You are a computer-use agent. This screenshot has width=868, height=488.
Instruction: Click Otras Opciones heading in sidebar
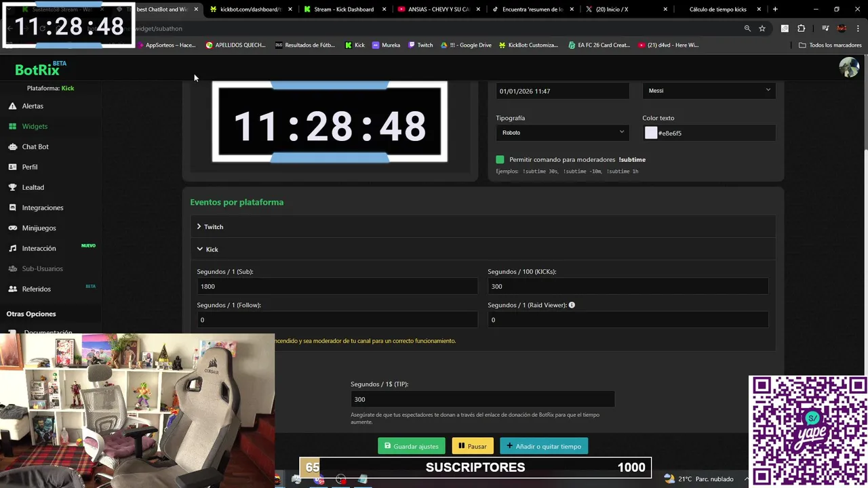31,314
